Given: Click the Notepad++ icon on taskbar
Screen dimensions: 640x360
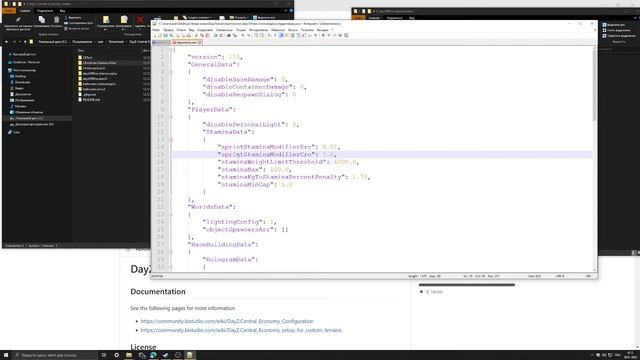Looking at the screenshot, I should 189,355.
